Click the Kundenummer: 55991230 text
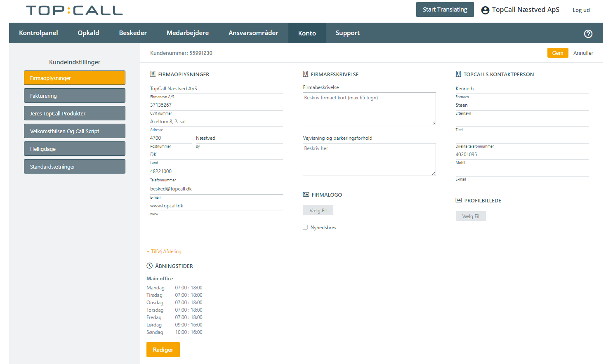Image resolution: width=613 pixels, height=364 pixels. (181, 53)
